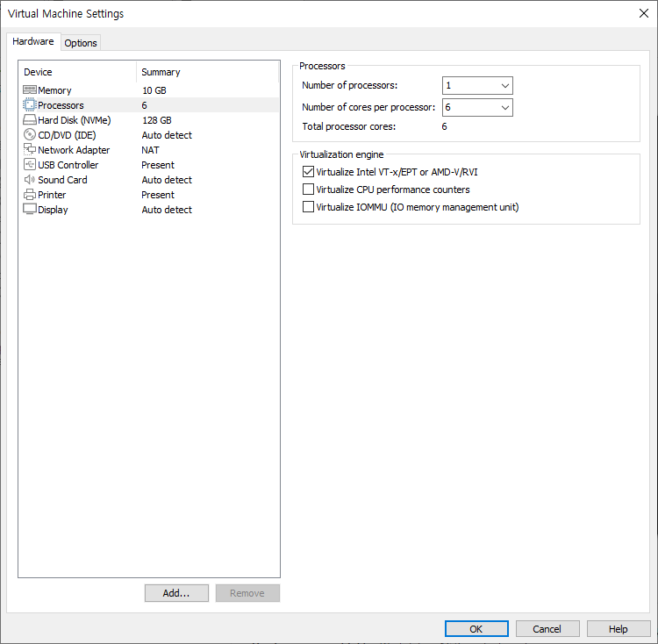658x644 pixels.
Task: Click the 10 GB memory summary
Action: click(x=154, y=90)
